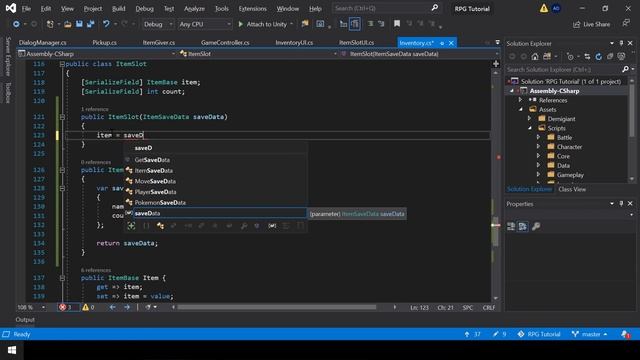This screenshot has height=360, width=640.
Task: Open the member navigation dropdown showing ItemSlot(ItemSaveData saveData)
Action: [420, 54]
